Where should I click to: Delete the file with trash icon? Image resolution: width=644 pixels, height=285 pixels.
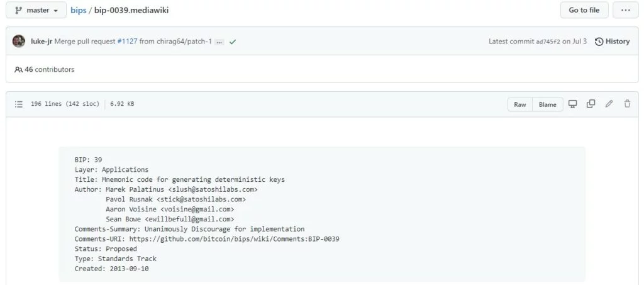point(627,104)
